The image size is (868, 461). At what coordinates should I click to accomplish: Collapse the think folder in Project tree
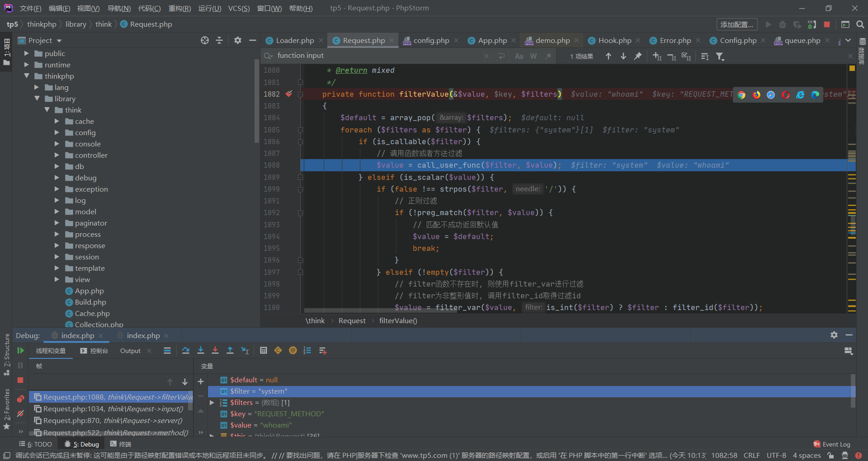(47, 110)
